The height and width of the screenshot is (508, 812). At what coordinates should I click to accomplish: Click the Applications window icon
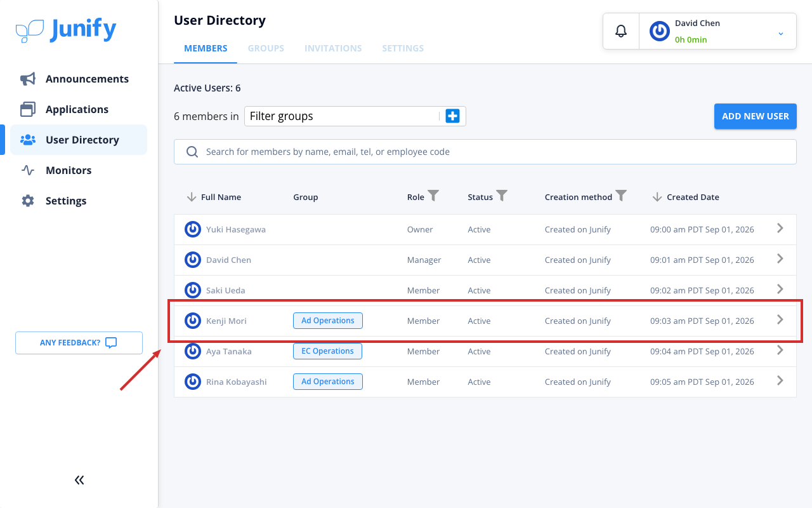click(x=28, y=109)
